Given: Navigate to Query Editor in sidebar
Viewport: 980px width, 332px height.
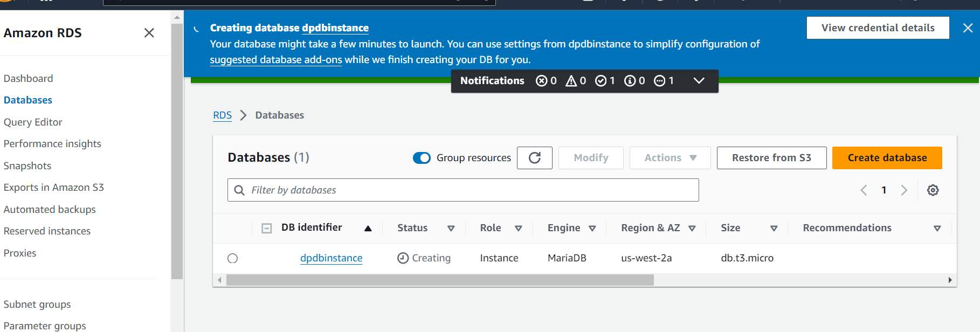Looking at the screenshot, I should coord(33,122).
